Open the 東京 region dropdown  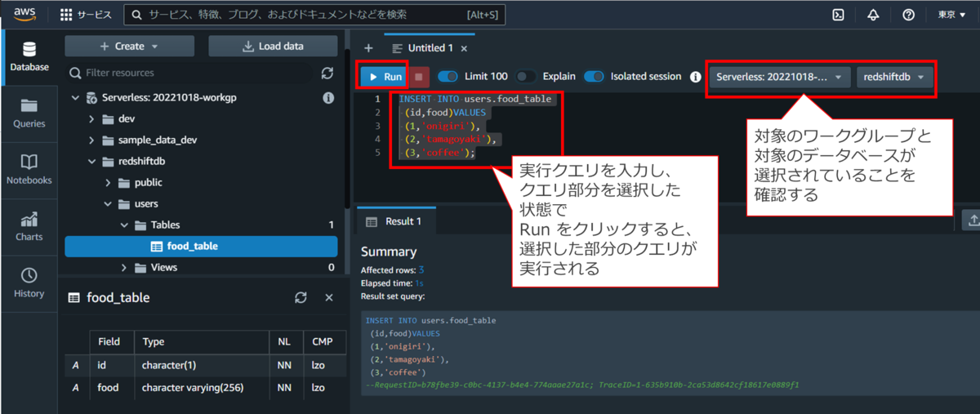coord(951,15)
